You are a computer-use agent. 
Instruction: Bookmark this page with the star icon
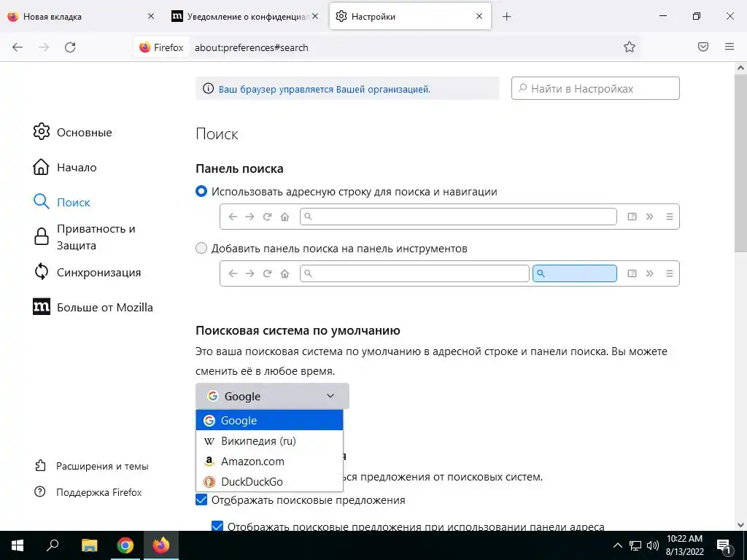coord(630,47)
